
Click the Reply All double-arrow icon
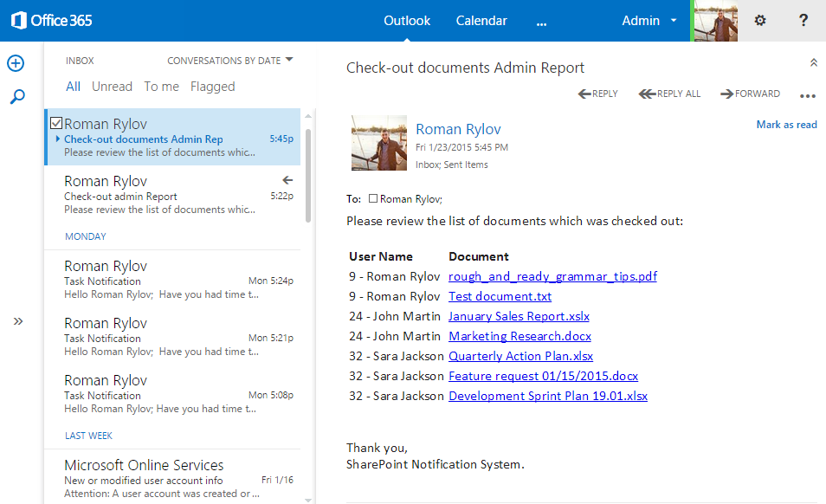coord(645,93)
